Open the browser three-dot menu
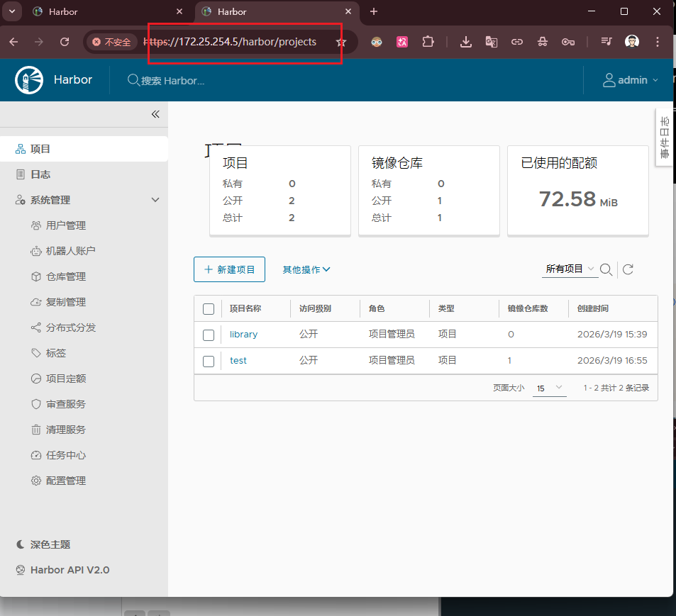 (657, 42)
